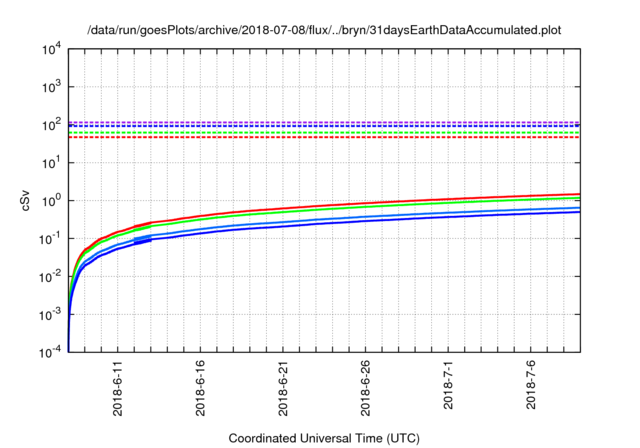
Task: Click the 10^1 y-axis tick label
Action: [51, 163]
